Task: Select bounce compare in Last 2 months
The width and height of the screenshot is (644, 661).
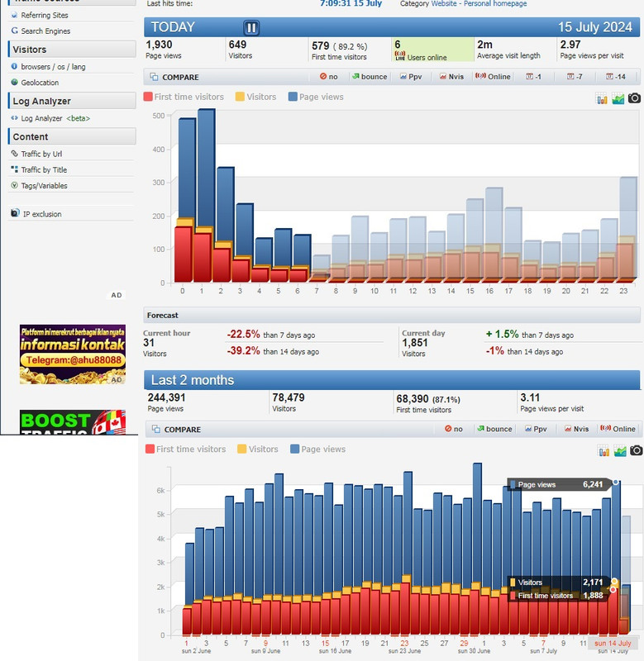Action: tap(493, 429)
